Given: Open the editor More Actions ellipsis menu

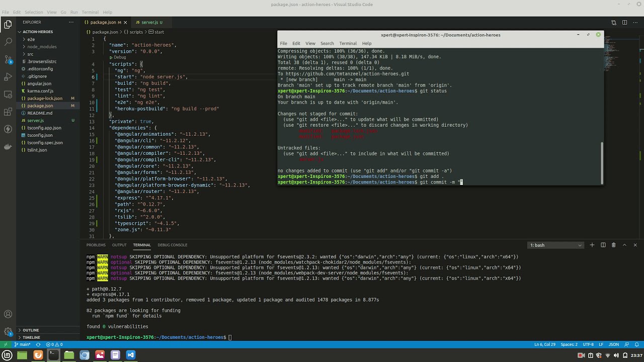Looking at the screenshot, I should 635,22.
